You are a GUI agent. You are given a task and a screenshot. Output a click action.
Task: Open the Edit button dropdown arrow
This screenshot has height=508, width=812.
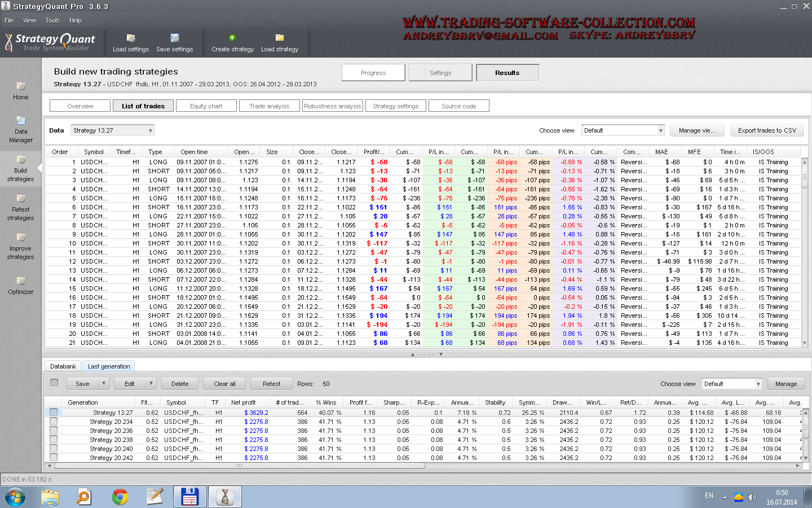[151, 384]
